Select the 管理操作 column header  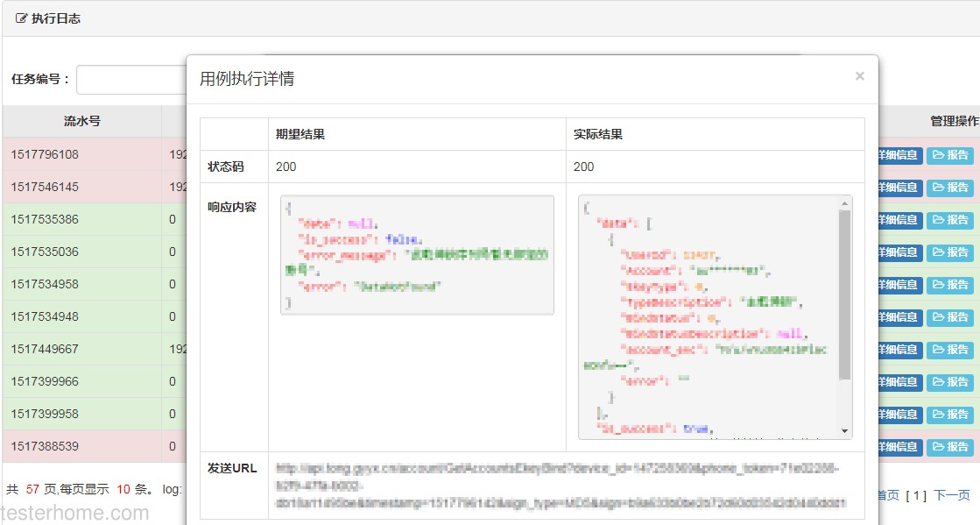(955, 122)
